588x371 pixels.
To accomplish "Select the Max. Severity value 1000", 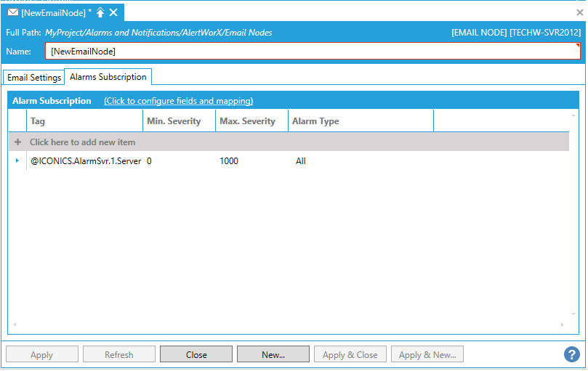I will click(x=229, y=161).
